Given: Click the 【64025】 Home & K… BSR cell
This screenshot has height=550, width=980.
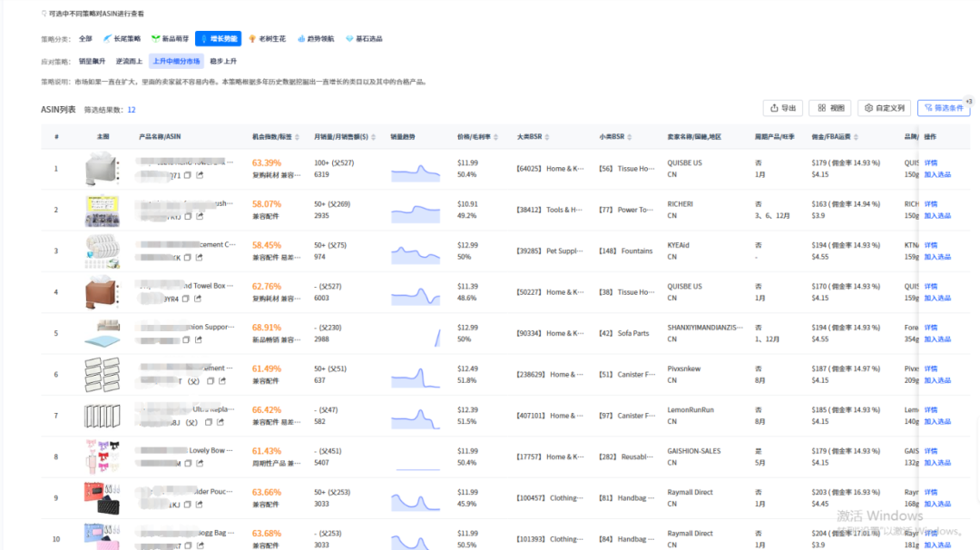Looking at the screenshot, I should click(x=550, y=169).
